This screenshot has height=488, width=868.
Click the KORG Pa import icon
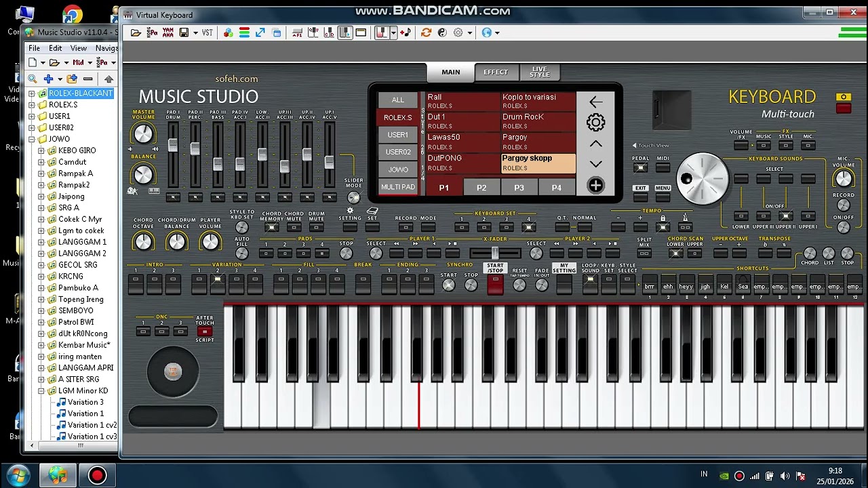click(152, 33)
